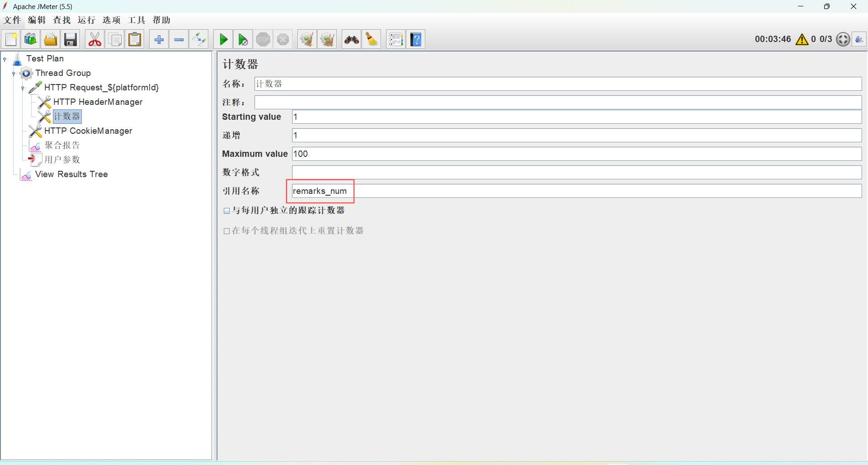Click the Stop test icon
Screen dimensions: 868x465
pyautogui.click(x=263, y=39)
